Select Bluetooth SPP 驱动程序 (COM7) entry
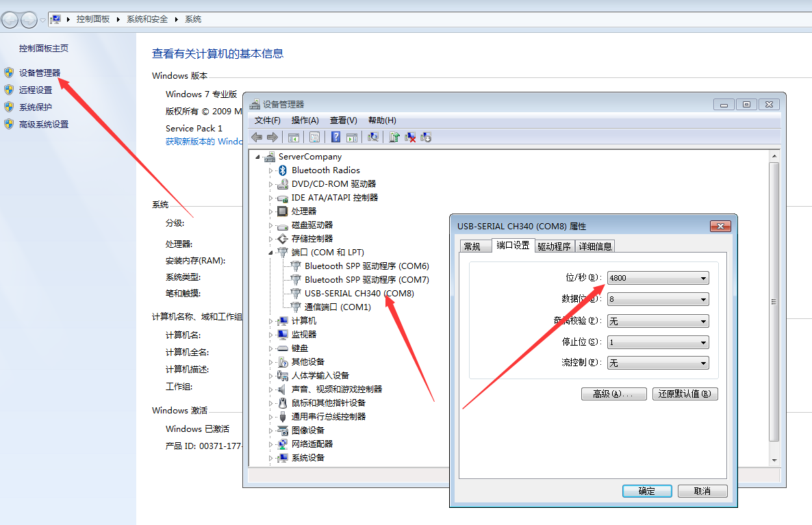812x525 pixels. coord(367,279)
